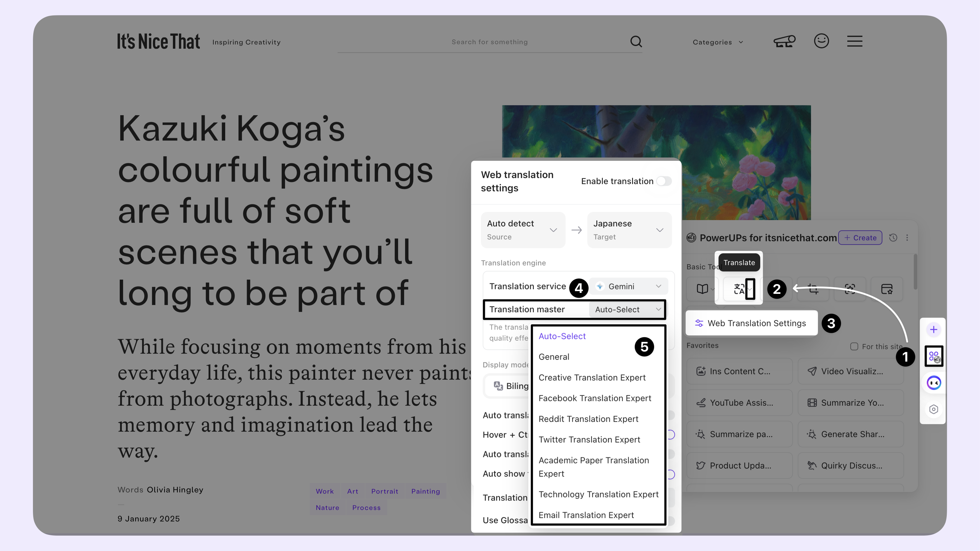980x551 pixels.
Task: Click the Search for something field
Action: tap(489, 42)
